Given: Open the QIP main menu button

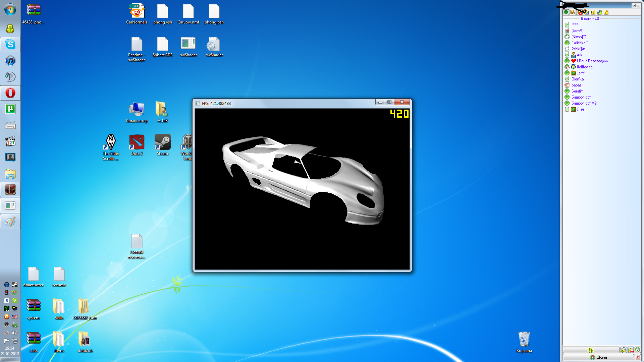Looking at the screenshot, I should tap(591, 350).
